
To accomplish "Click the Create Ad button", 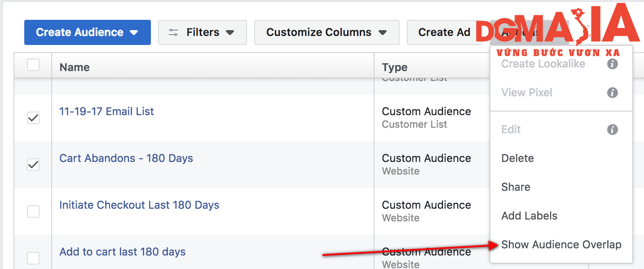I will (444, 32).
